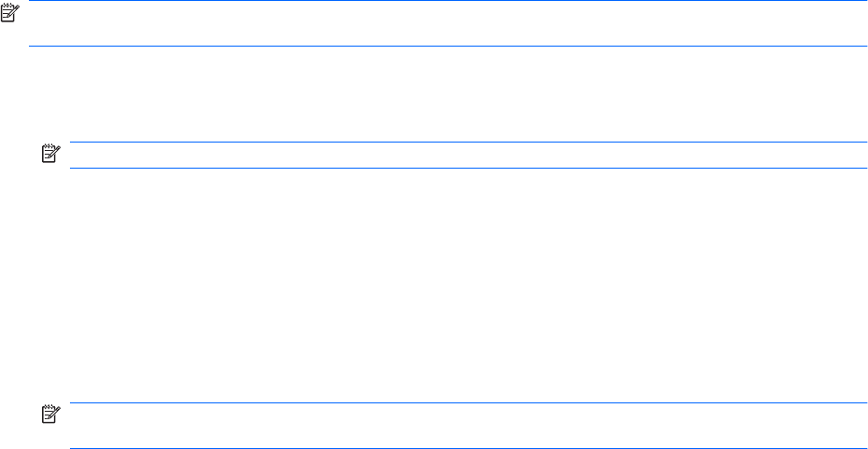Screen dimensions: 868x449
Task: Click the lower blue line of the top note
Action: (x=448, y=46)
